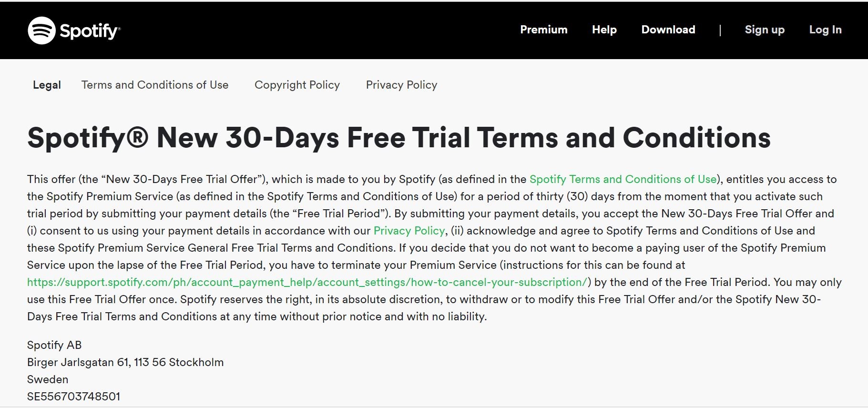This screenshot has width=868, height=408.
Task: Open the support.spotify.com cancel subscription URL
Action: tap(307, 282)
